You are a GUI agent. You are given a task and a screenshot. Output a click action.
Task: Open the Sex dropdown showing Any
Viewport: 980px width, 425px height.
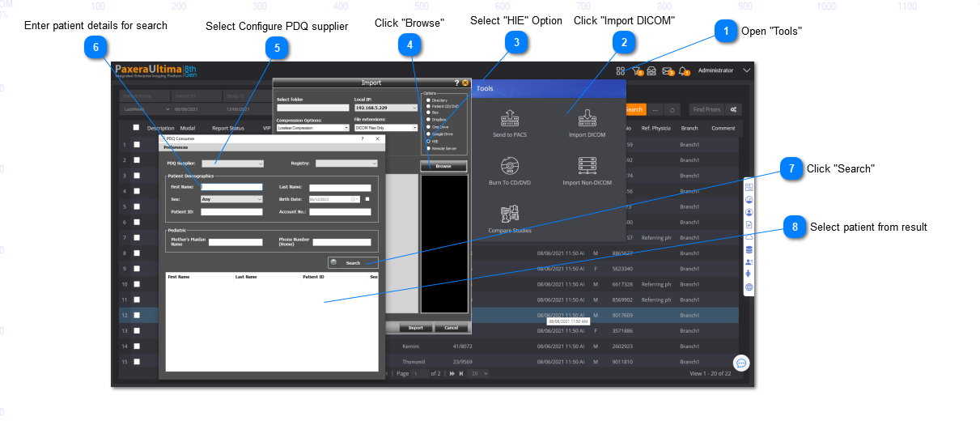(231, 198)
